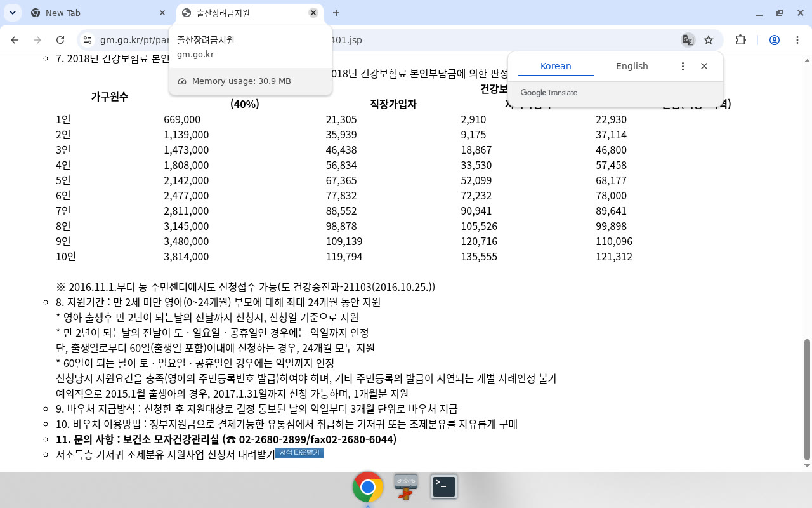Open the tab search dropdown arrow
This screenshot has height=508, width=812.
12,13
